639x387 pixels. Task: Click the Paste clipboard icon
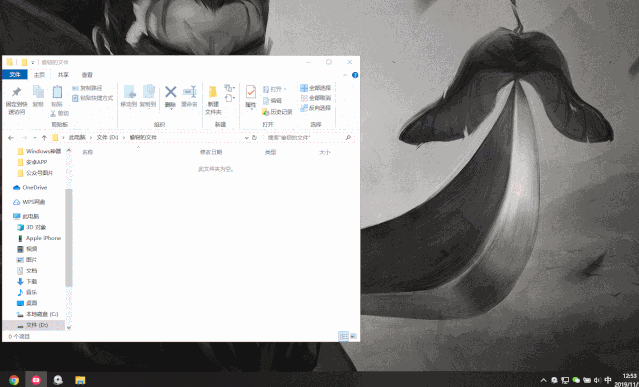57,92
